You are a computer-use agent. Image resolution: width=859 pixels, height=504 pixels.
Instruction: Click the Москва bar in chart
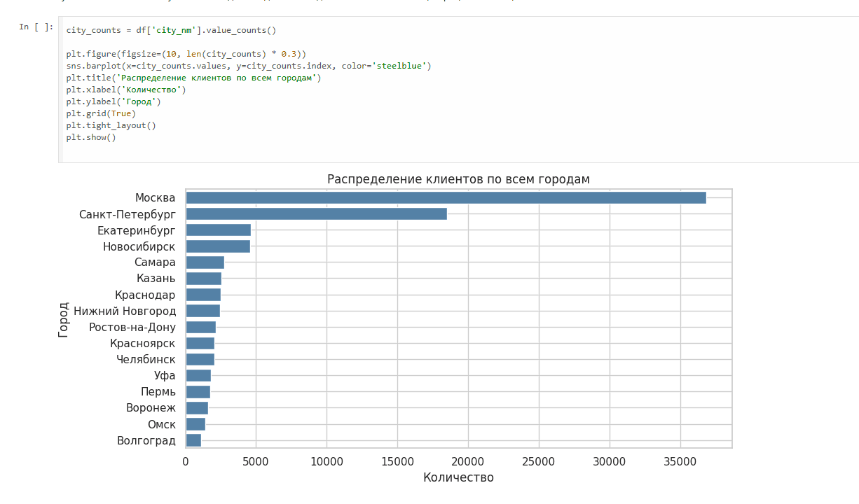[446, 198]
